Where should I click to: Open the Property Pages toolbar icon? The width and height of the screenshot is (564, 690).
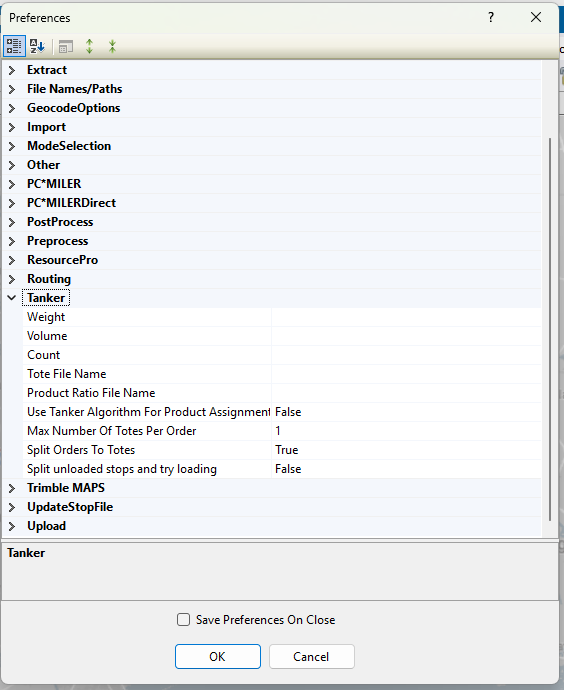[66, 46]
